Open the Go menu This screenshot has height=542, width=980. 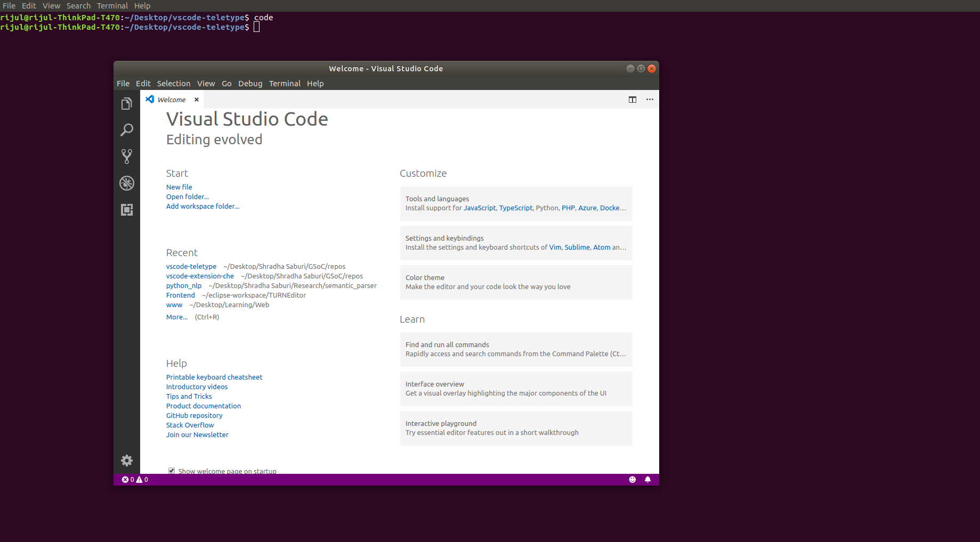pyautogui.click(x=226, y=84)
